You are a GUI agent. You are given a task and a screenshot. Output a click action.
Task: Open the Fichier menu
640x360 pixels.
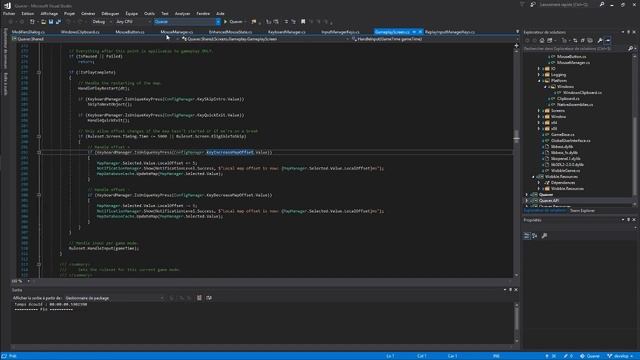9,13
